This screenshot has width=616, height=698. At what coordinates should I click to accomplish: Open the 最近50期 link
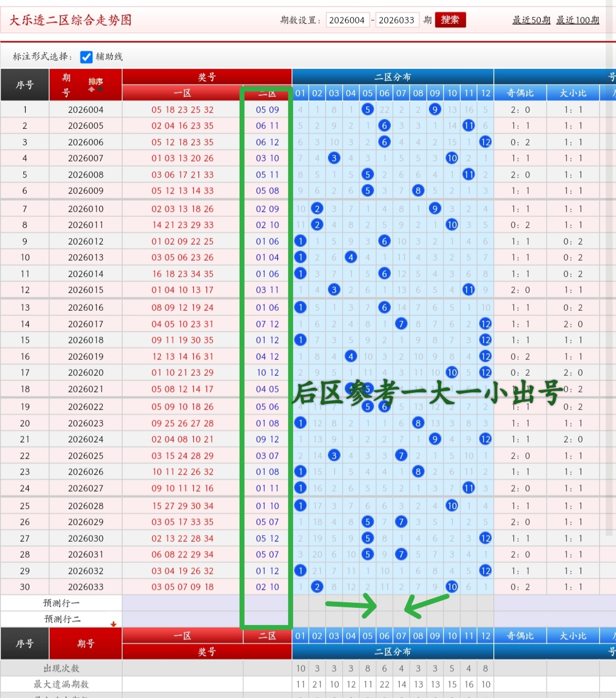(x=531, y=20)
